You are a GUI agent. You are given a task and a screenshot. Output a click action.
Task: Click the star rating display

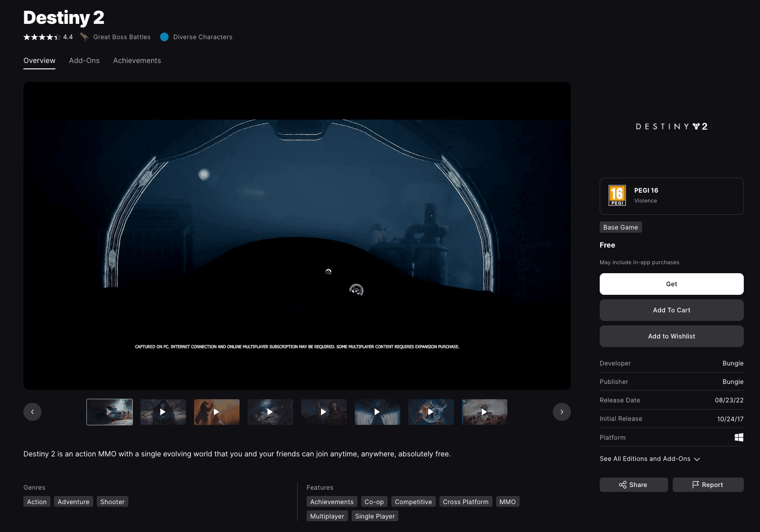click(42, 37)
